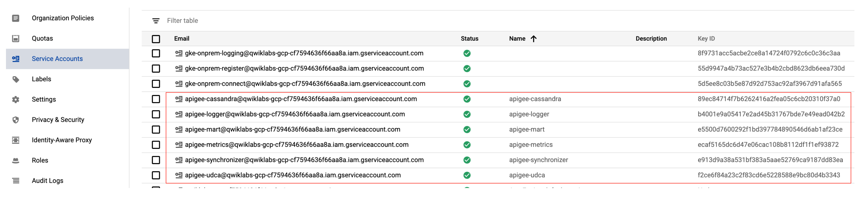The height and width of the screenshot is (204, 868).
Task: Sort by the Name column header
Action: (x=517, y=39)
